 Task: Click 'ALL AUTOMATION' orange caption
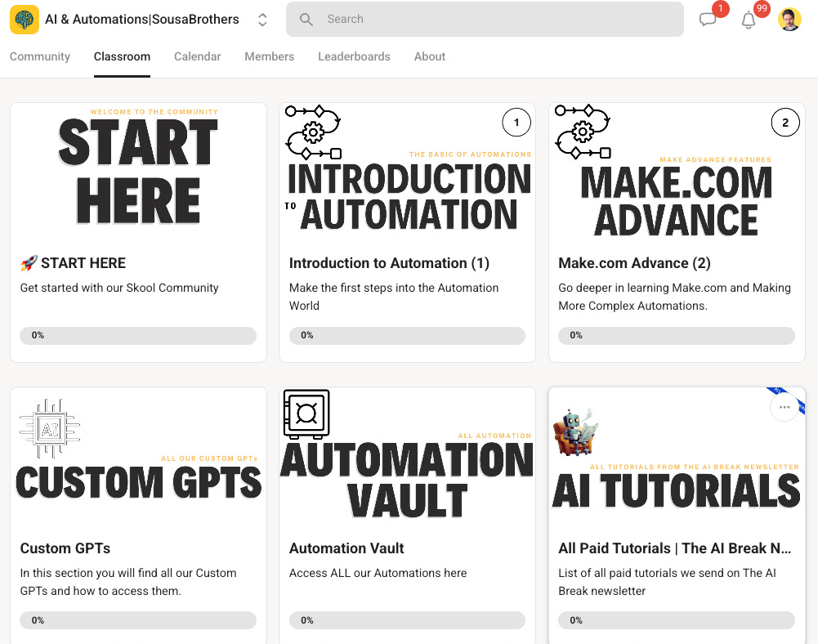[494, 436]
